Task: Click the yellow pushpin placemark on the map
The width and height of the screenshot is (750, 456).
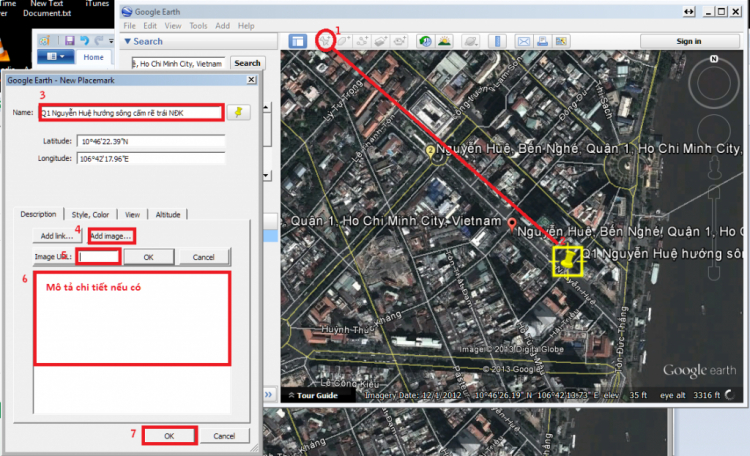Action: tap(568, 261)
